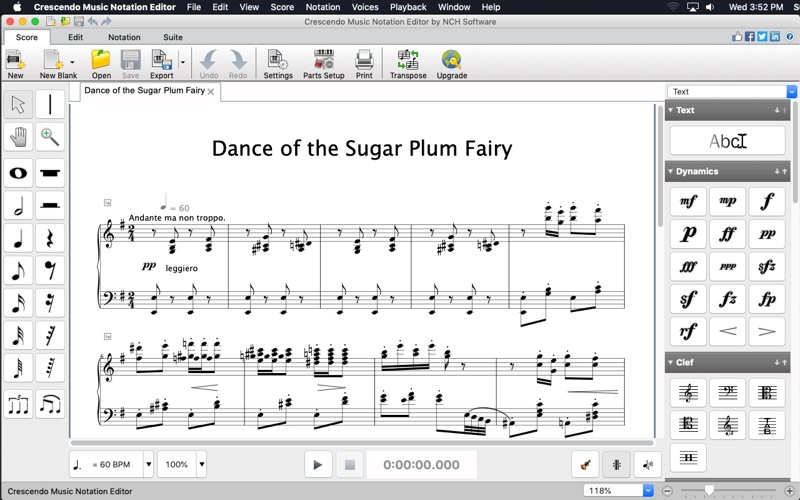Screen dimensions: 800x500
Task: Select the eighth rest tool
Action: pos(50,270)
